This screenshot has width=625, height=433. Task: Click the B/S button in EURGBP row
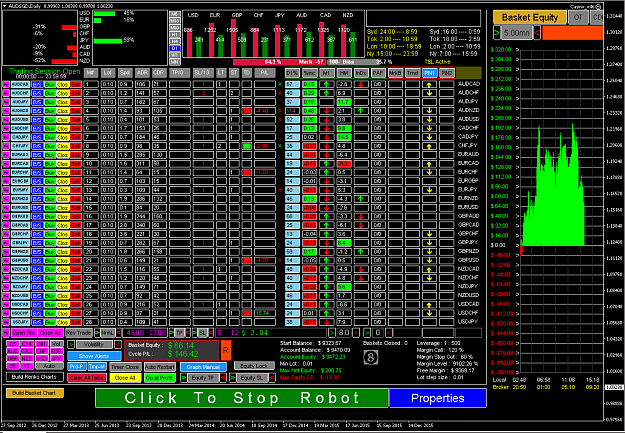(x=37, y=181)
